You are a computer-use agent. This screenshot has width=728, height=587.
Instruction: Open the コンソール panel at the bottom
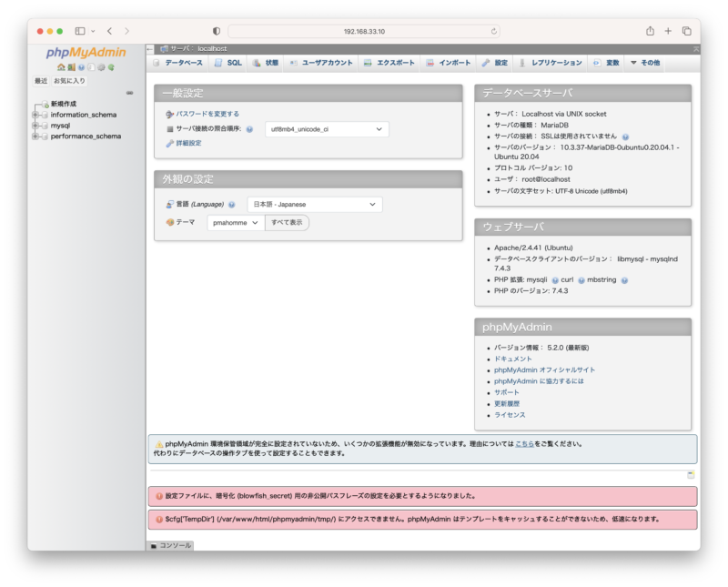(170, 546)
